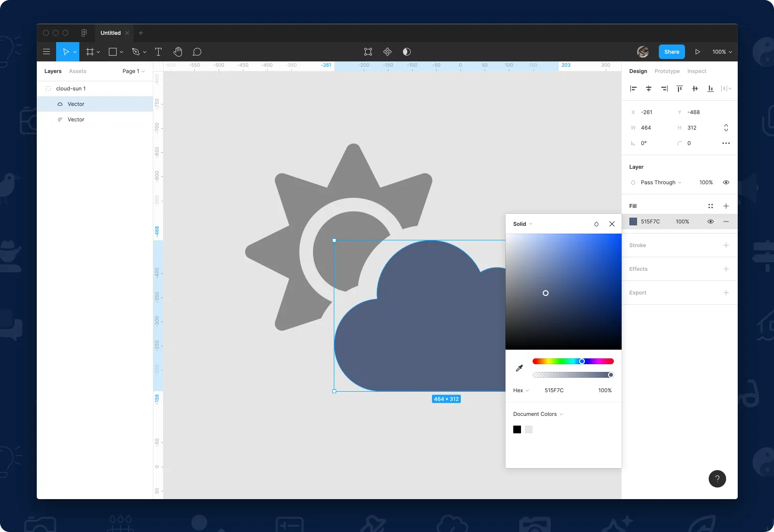Click the Figma main menu icon
The height and width of the screenshot is (532, 774).
click(46, 52)
